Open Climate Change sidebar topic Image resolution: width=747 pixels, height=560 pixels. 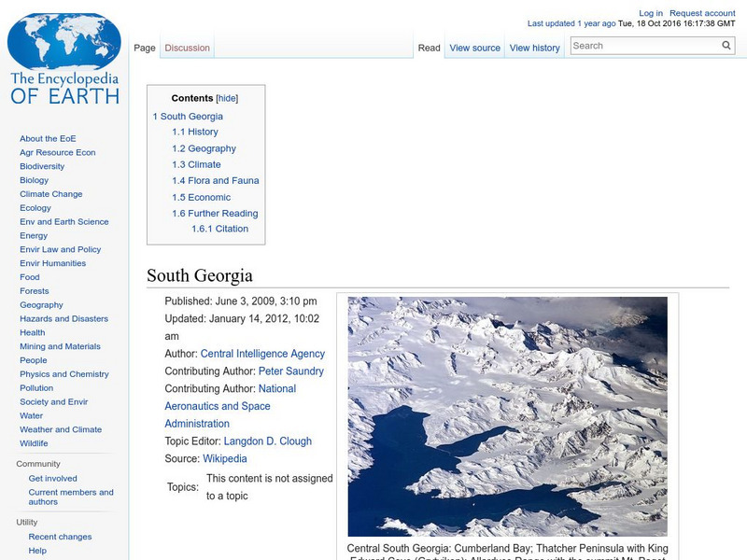point(51,194)
